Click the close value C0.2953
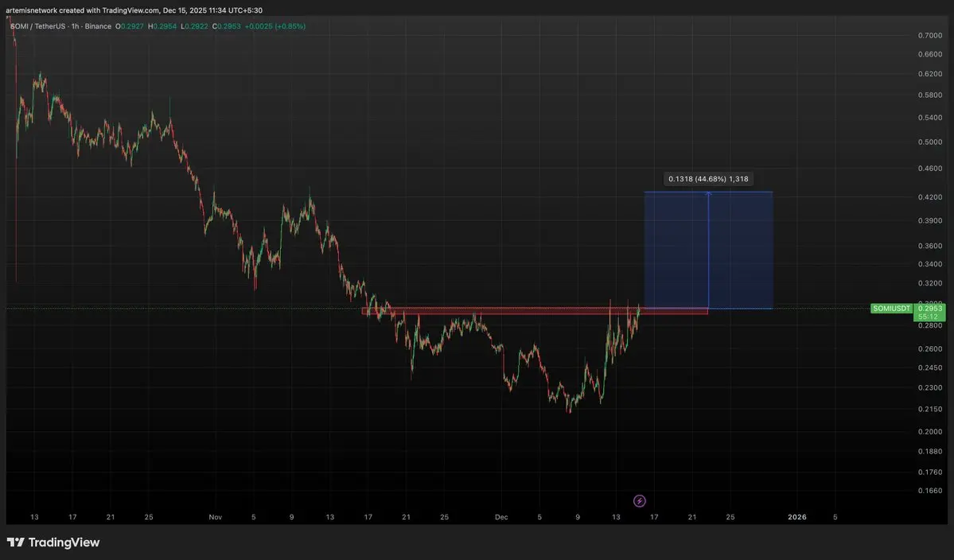The image size is (954, 560). (226, 27)
